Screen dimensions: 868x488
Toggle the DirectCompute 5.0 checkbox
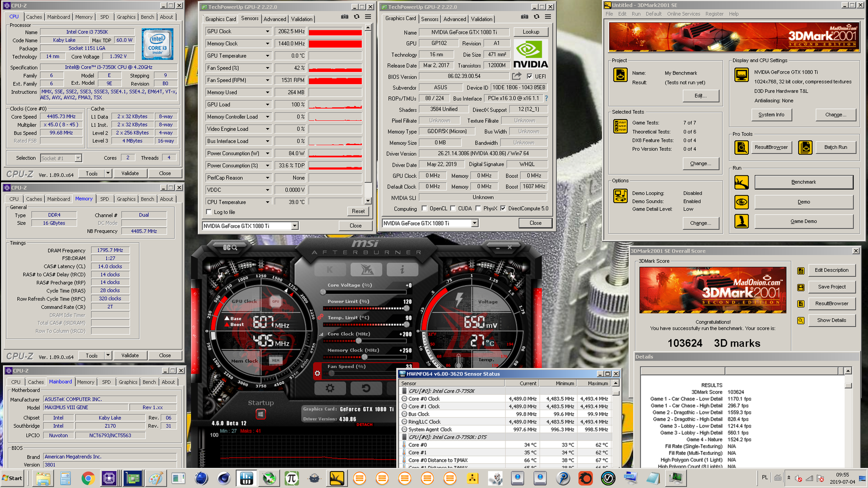[503, 208]
